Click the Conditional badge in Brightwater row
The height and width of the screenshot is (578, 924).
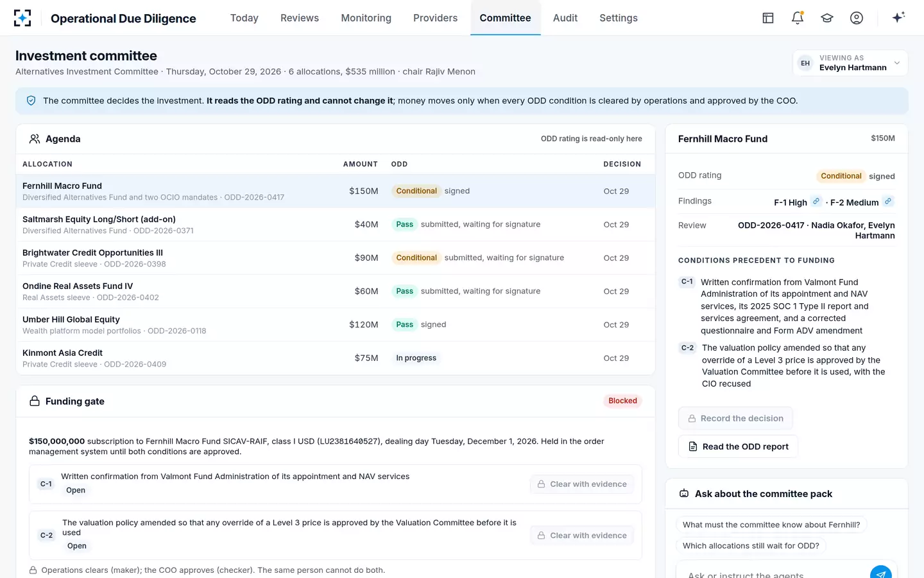click(x=416, y=258)
